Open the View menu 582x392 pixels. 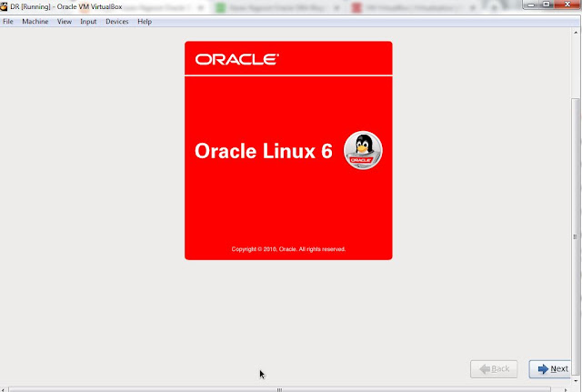coord(65,22)
